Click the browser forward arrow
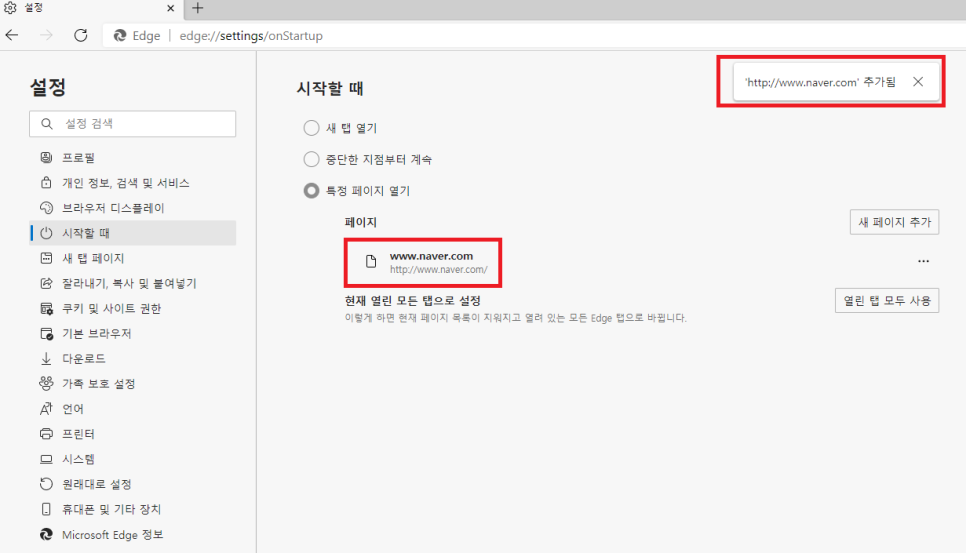Screen dimensions: 966x553 click(46, 35)
